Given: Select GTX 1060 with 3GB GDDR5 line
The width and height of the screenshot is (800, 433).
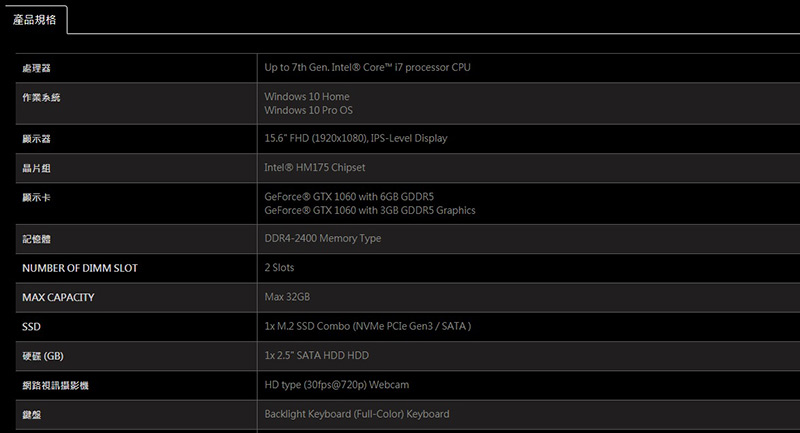Looking at the screenshot, I should (370, 210).
